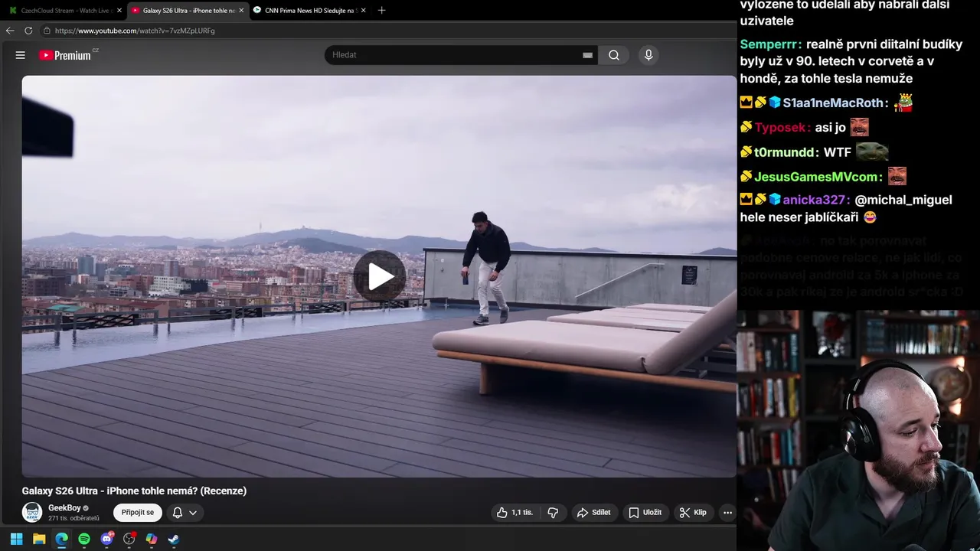The image size is (980, 551).
Task: Open File Explorer from taskbar
Action: pos(38,539)
